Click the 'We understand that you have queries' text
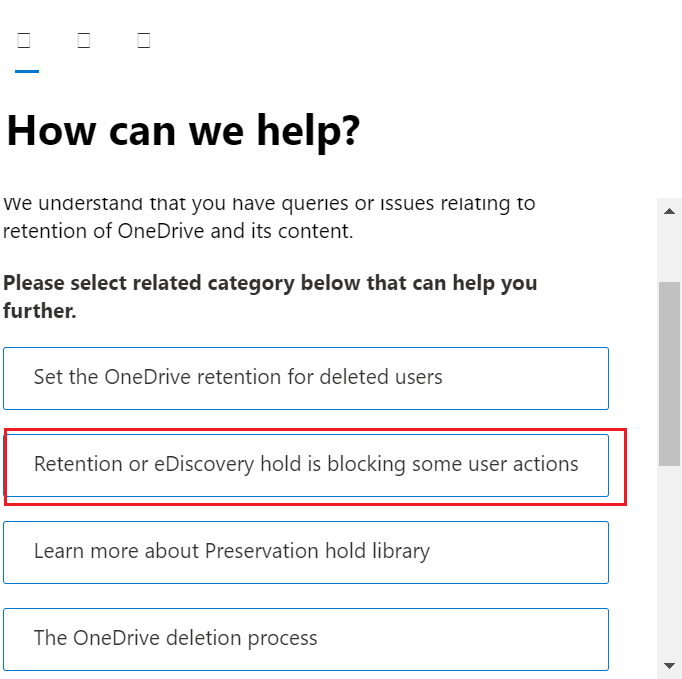 tap(269, 204)
